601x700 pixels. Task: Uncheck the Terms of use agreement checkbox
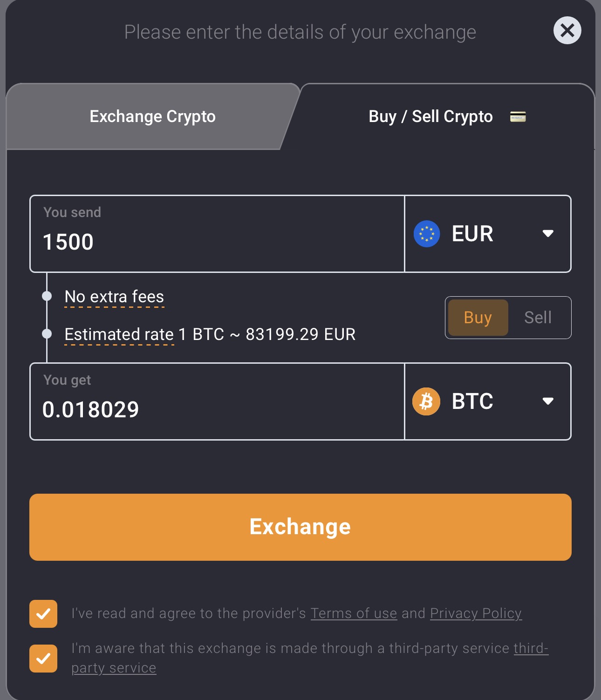pos(43,614)
